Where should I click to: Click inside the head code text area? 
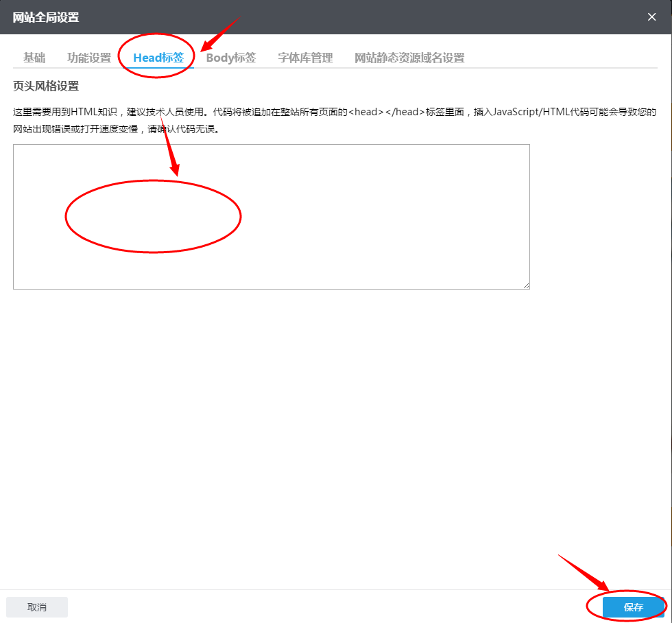tap(271, 216)
